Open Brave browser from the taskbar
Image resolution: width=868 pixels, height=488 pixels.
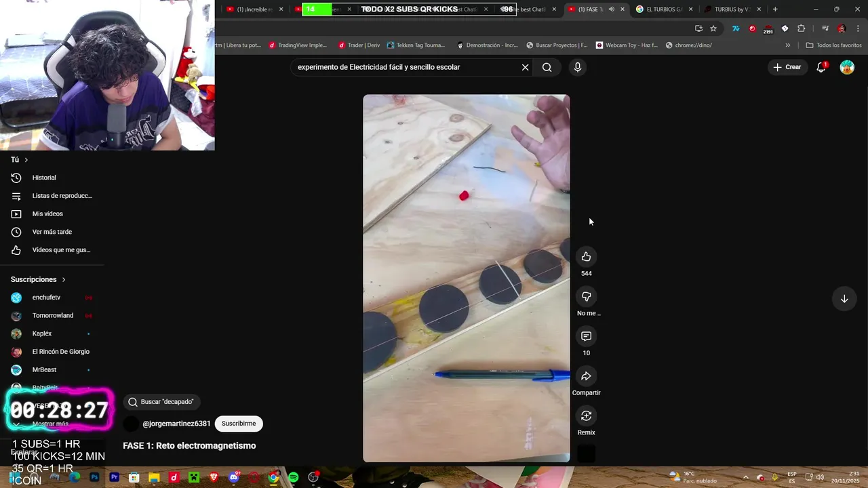pos(214,478)
